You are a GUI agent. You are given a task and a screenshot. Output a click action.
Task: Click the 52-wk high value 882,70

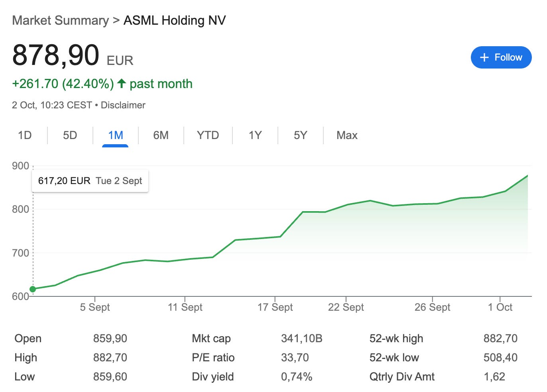coord(500,339)
